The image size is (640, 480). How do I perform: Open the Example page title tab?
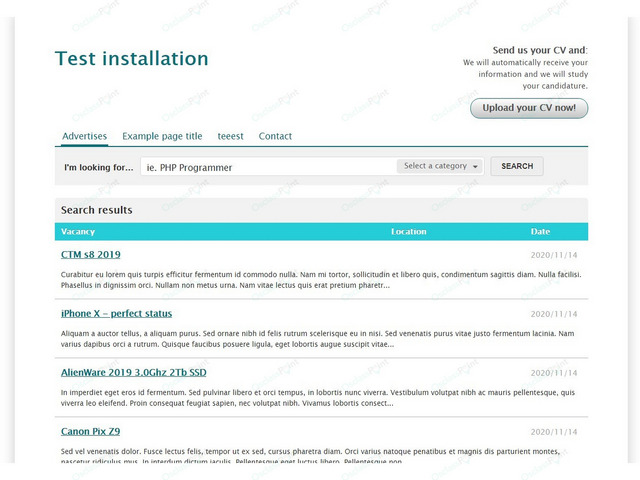pyautogui.click(x=162, y=136)
